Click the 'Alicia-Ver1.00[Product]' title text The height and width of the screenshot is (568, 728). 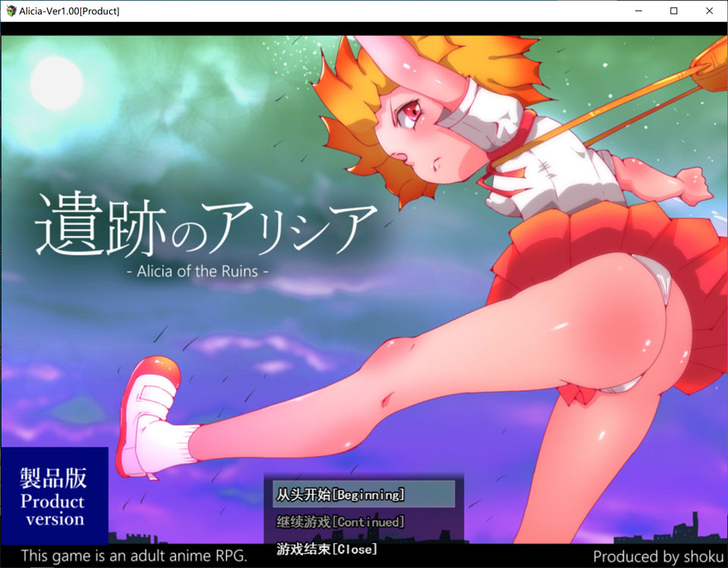69,11
